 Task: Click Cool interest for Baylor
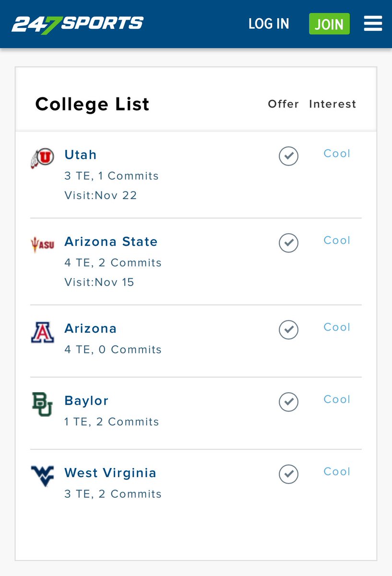point(337,399)
